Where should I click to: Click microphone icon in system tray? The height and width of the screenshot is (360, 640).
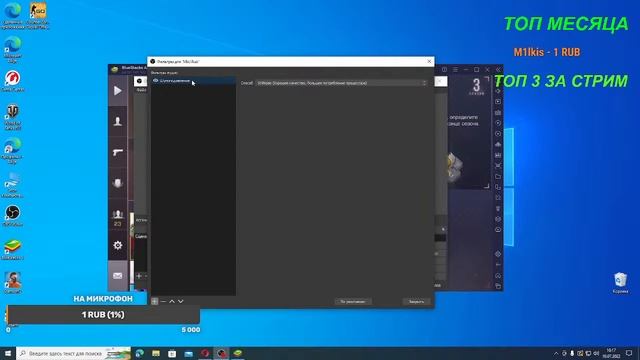click(572, 353)
